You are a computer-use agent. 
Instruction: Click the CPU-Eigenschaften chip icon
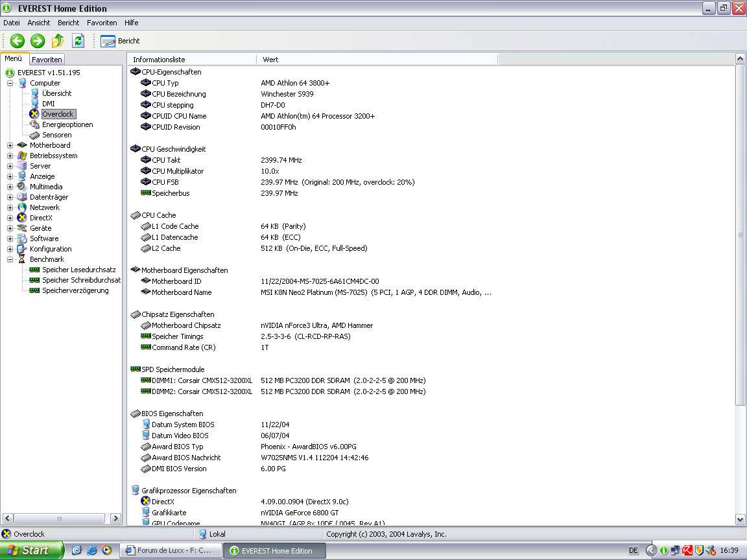(x=136, y=72)
